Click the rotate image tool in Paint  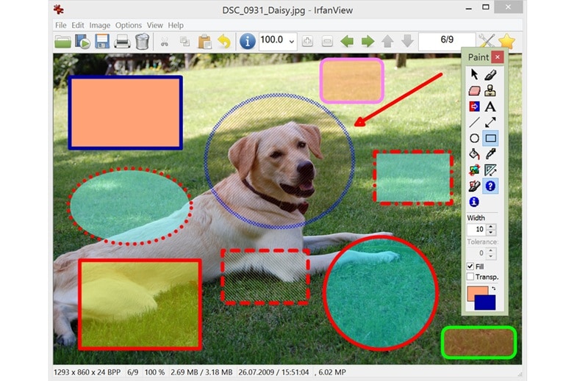[474, 170]
